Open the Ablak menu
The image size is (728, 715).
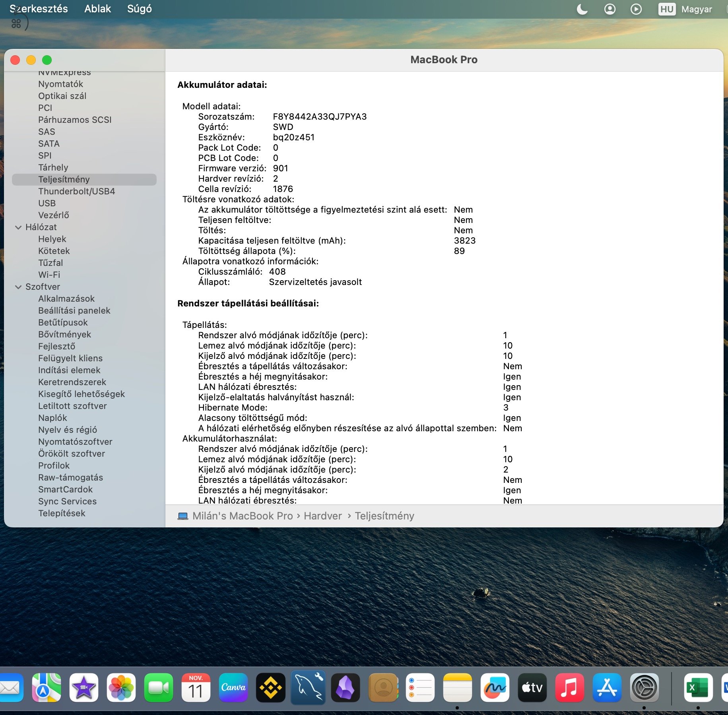tap(97, 9)
